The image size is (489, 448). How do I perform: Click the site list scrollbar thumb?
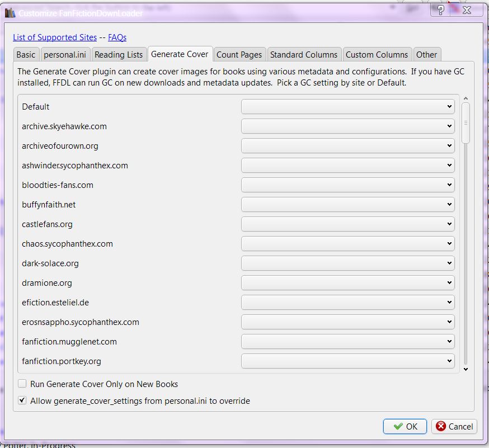[466, 123]
